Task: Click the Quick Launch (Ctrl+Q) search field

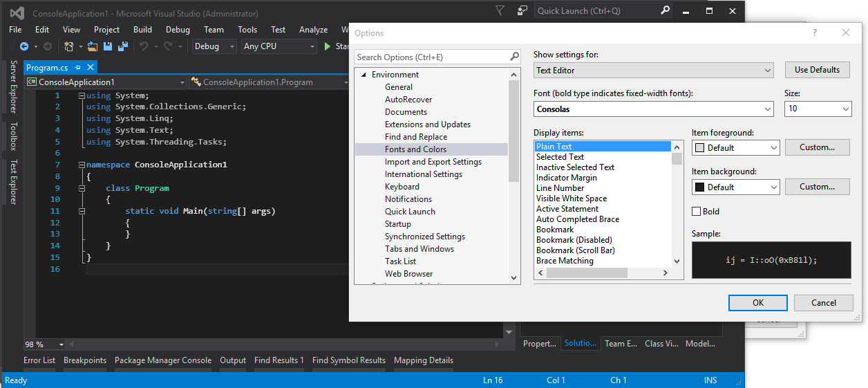Action: pos(596,10)
